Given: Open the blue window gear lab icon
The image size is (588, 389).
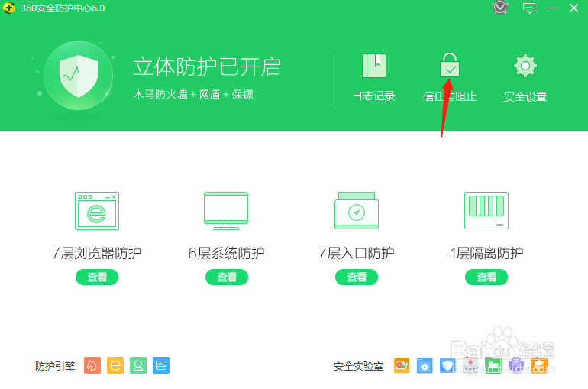Looking at the screenshot, I should tap(425, 365).
